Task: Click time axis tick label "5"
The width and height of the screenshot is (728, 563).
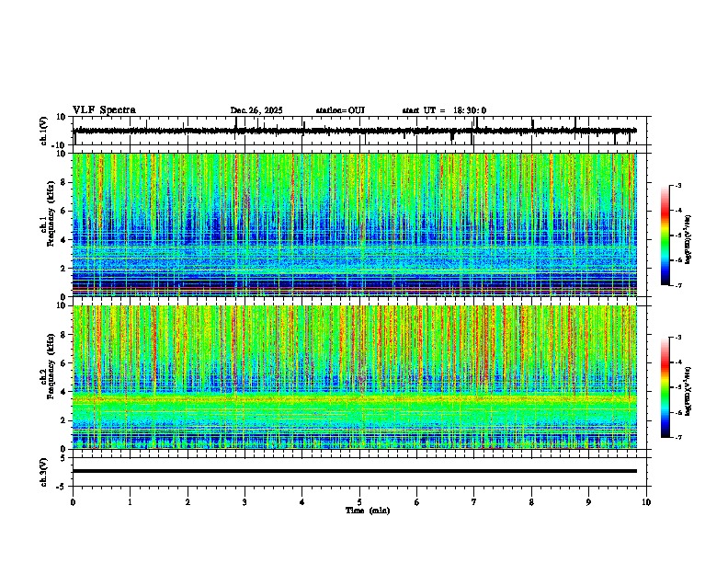Action: tap(359, 502)
